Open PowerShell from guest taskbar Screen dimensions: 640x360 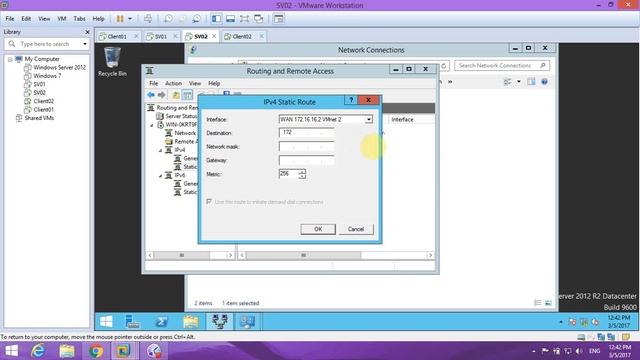pos(162,322)
